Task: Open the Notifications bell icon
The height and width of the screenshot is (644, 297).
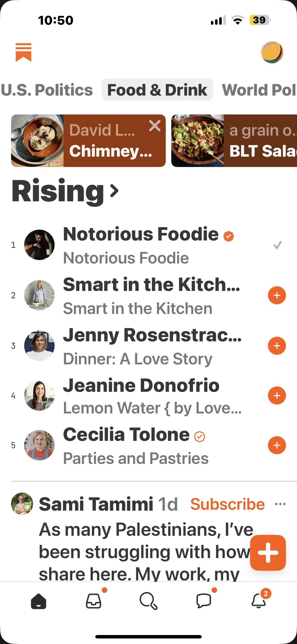Action: click(259, 601)
